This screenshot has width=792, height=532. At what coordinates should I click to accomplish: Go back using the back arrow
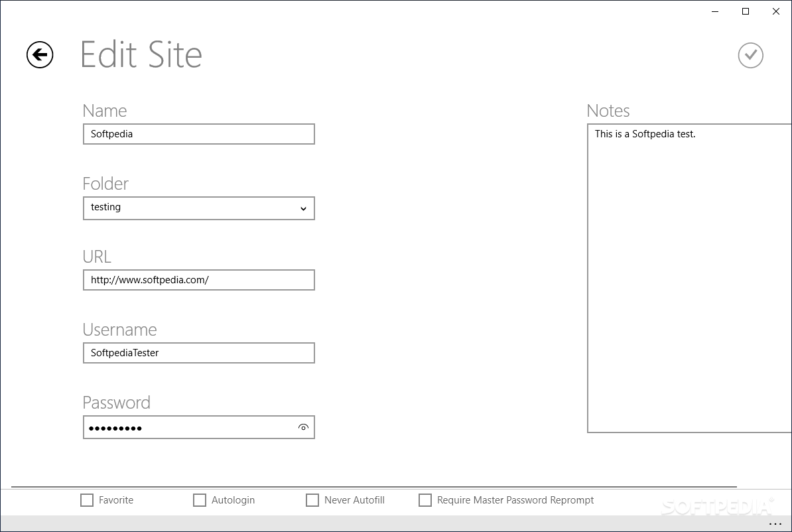(x=40, y=54)
